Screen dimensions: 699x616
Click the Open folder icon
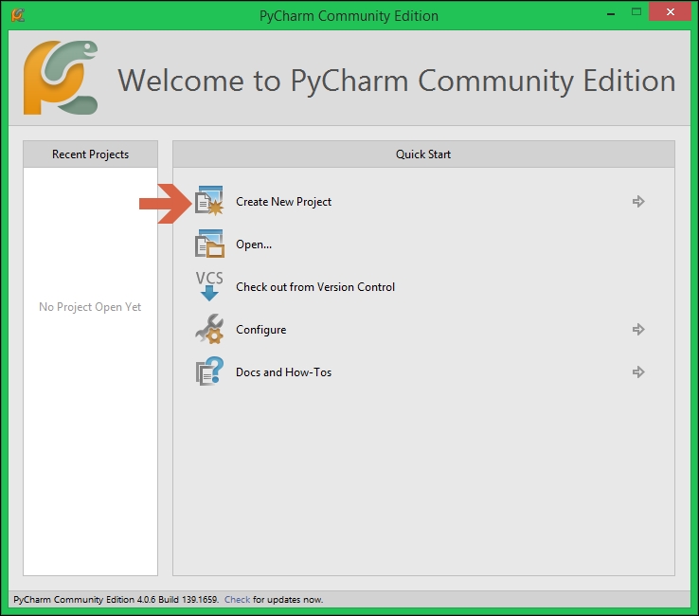[x=209, y=244]
